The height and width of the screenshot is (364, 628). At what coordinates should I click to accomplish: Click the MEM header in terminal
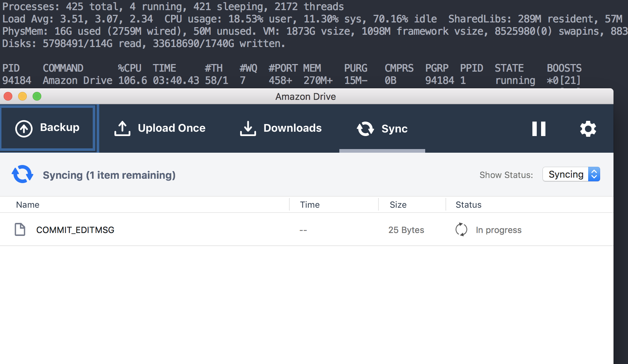click(x=312, y=68)
